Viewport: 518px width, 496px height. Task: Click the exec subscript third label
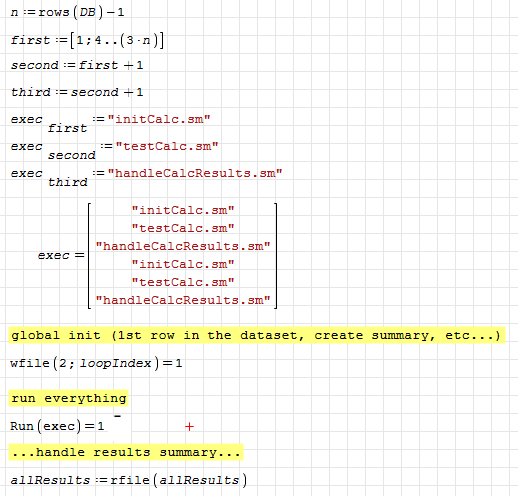(68, 182)
